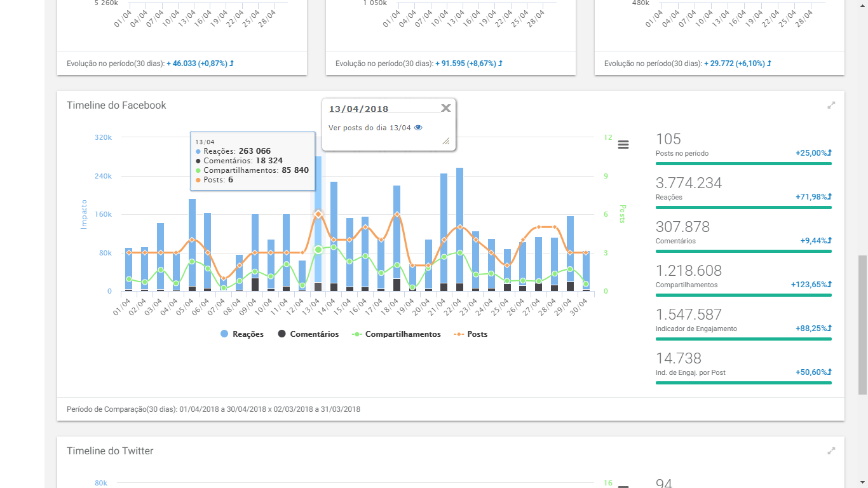
Task: Expand the Timeline do Facebook panel
Action: (831, 105)
